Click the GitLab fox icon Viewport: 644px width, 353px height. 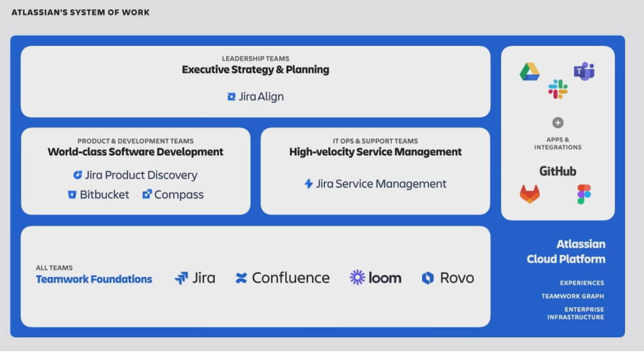tap(530, 194)
